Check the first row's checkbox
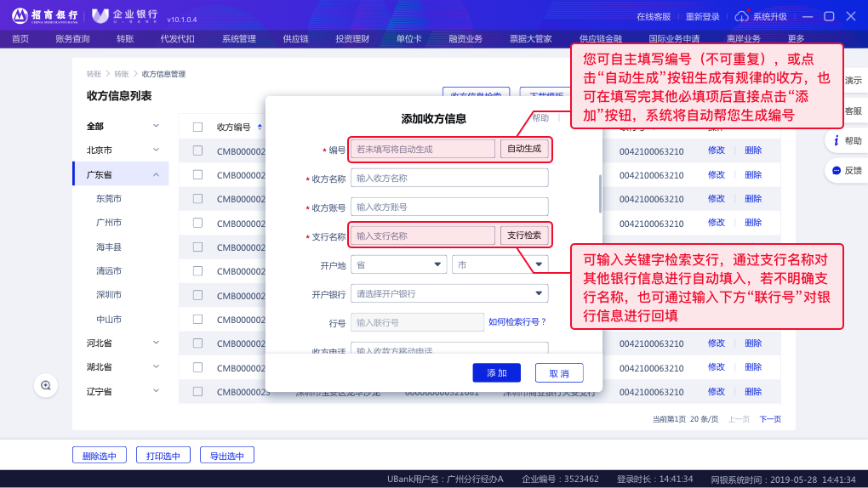Viewport: 868px width, 488px height. (197, 150)
